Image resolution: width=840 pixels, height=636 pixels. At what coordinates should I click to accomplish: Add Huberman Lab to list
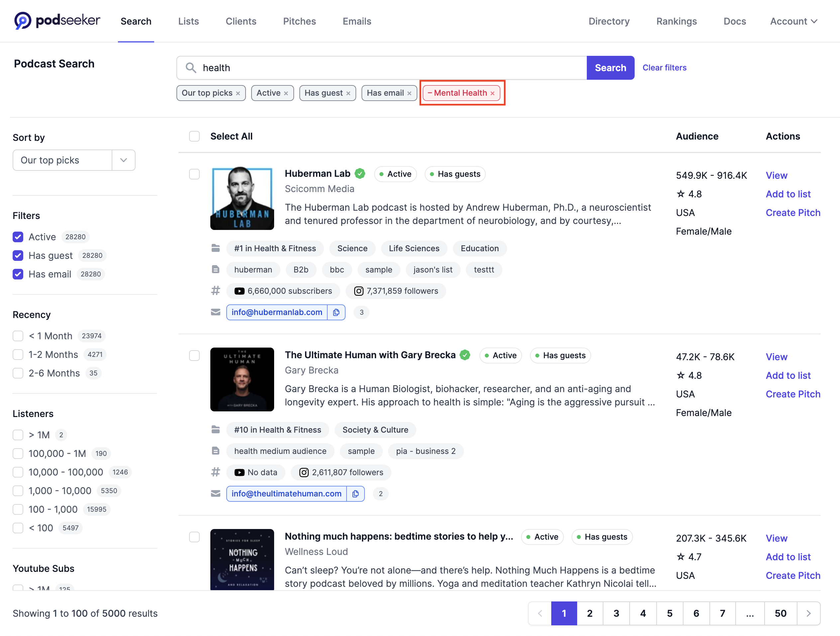tap(788, 194)
